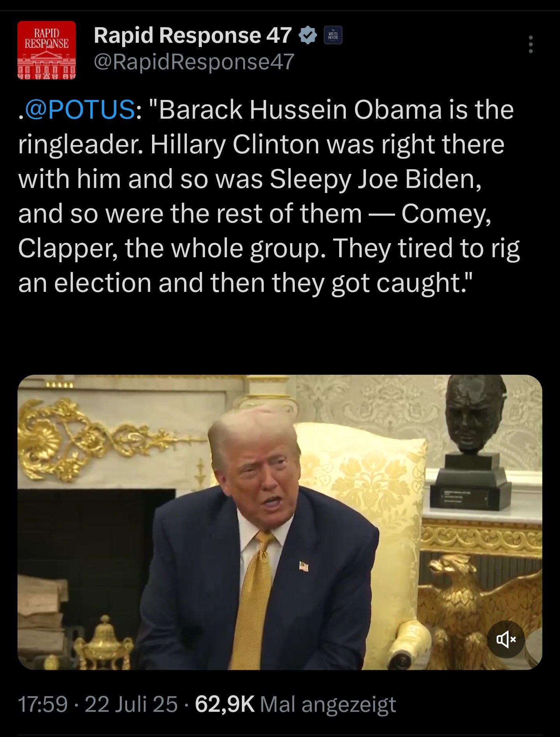Viewport: 560px width, 737px height.
Task: Click the 22 Juli 25 date
Action: 131,704
